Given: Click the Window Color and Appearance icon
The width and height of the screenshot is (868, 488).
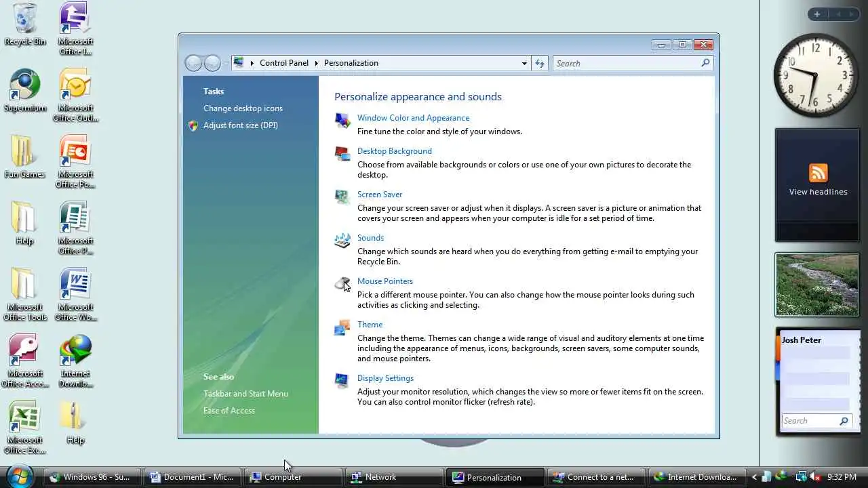Looking at the screenshot, I should (342, 121).
